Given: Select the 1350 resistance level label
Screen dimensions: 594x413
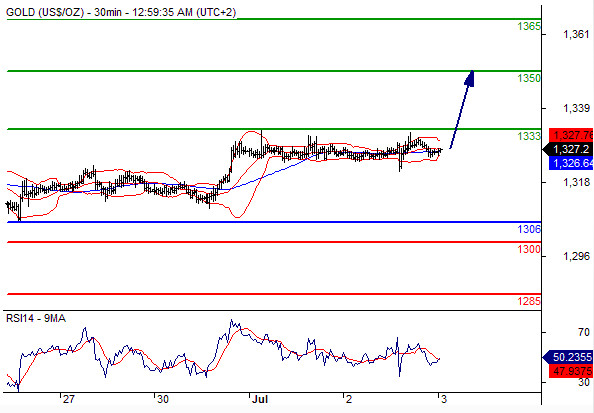Looking at the screenshot, I should click(529, 78).
